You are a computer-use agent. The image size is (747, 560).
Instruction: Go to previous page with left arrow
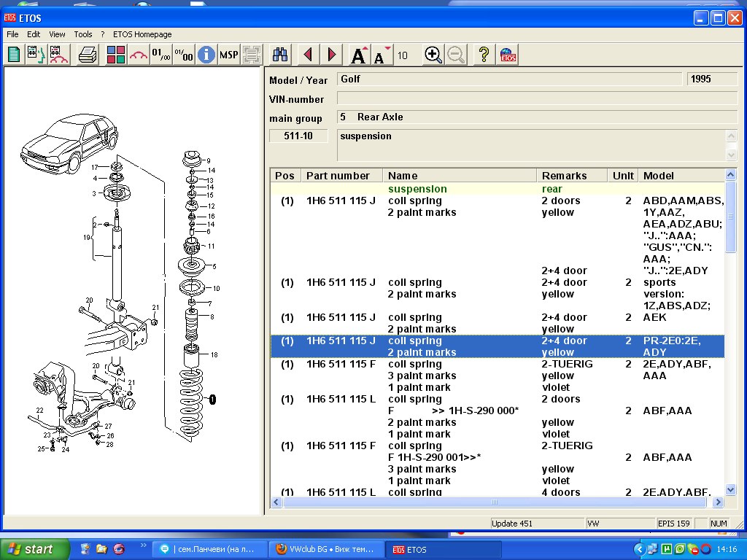coord(307,55)
